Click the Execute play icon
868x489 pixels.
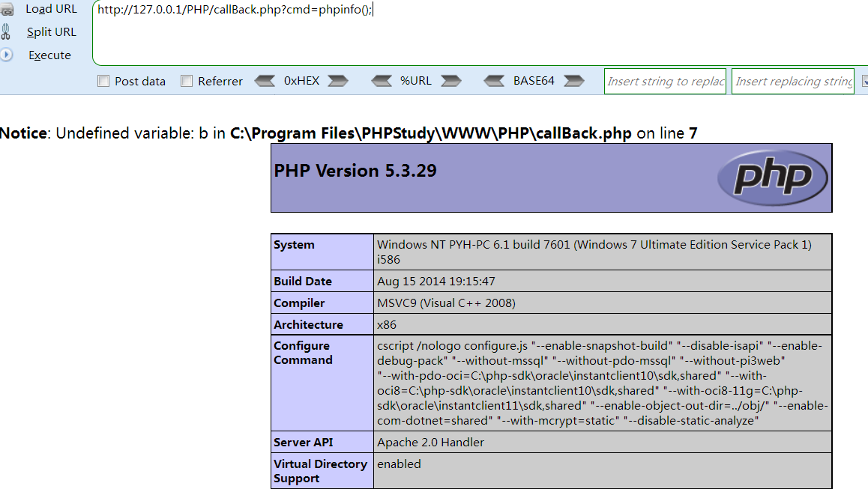coord(6,55)
